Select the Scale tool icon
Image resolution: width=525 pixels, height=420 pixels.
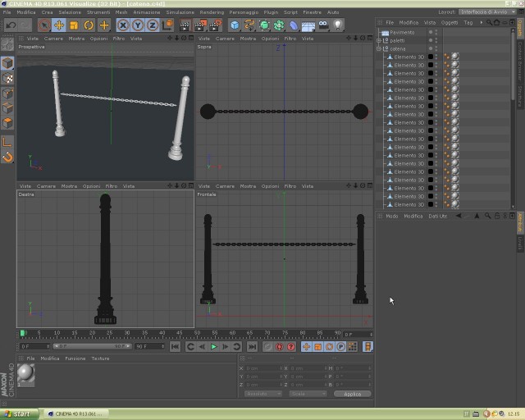74,25
